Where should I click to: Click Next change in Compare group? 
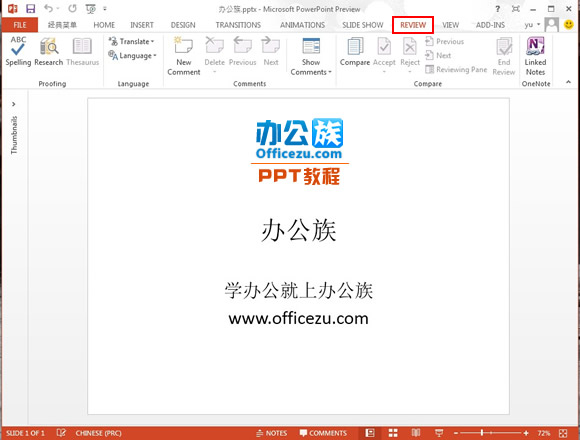point(438,55)
